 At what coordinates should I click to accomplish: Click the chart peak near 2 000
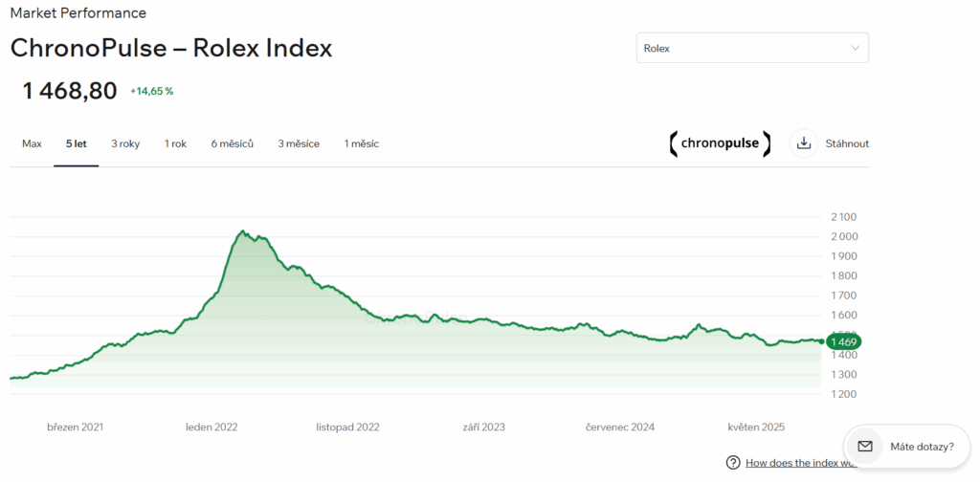(243, 231)
